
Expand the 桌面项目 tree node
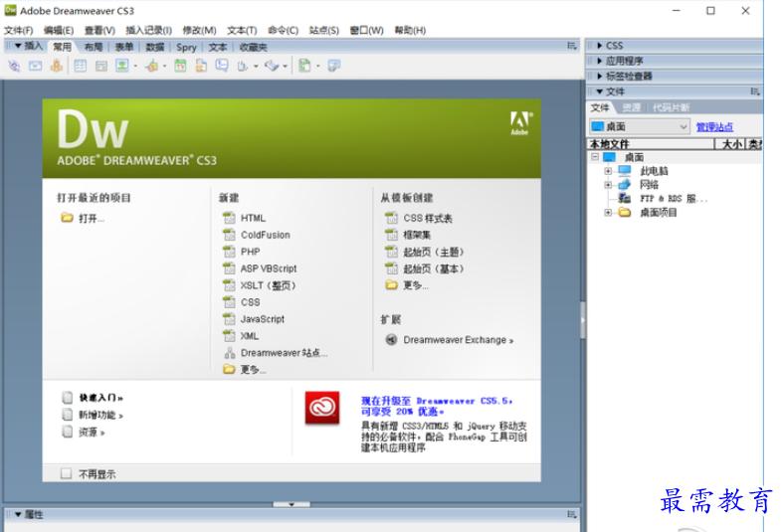pos(608,213)
